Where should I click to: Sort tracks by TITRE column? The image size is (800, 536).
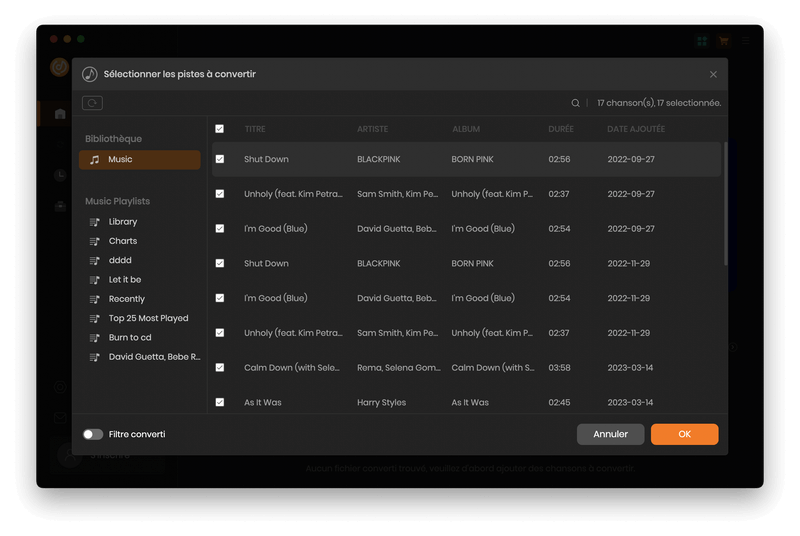click(x=255, y=129)
